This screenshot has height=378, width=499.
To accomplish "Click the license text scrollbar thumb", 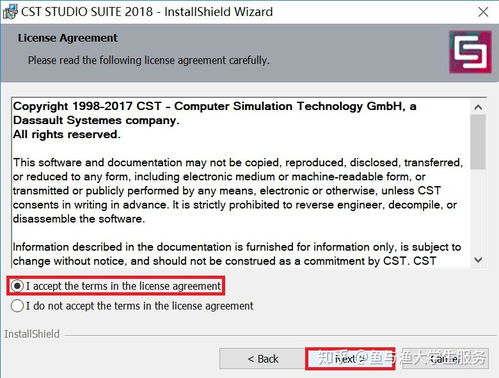I will click(x=478, y=142).
